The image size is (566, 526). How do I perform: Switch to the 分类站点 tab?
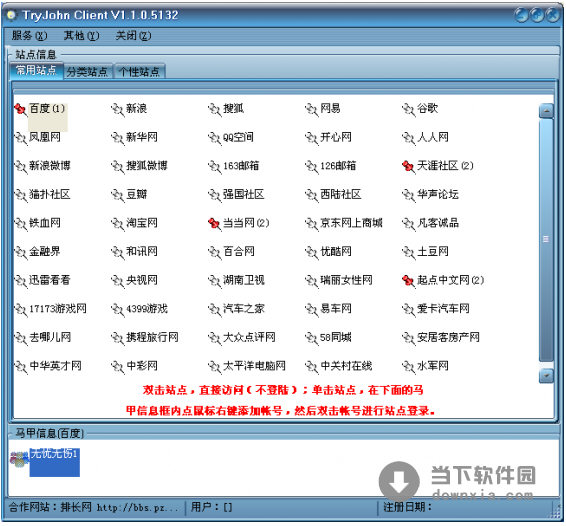tap(88, 71)
